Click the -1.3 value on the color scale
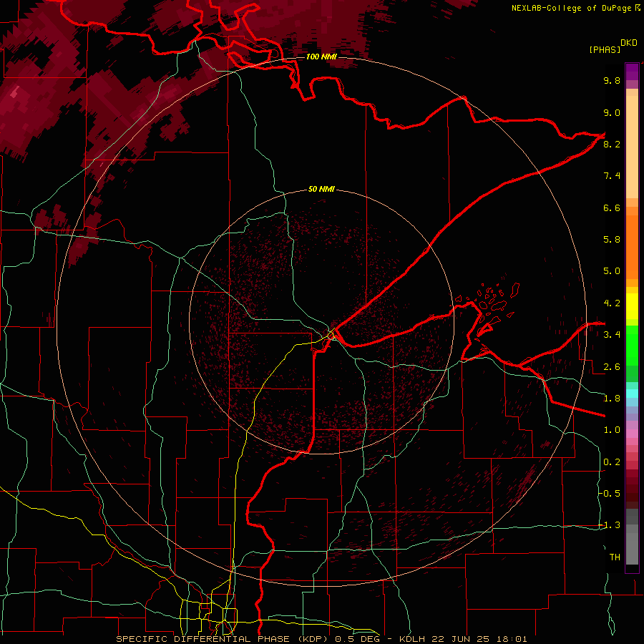This screenshot has width=644, height=644. [610, 525]
